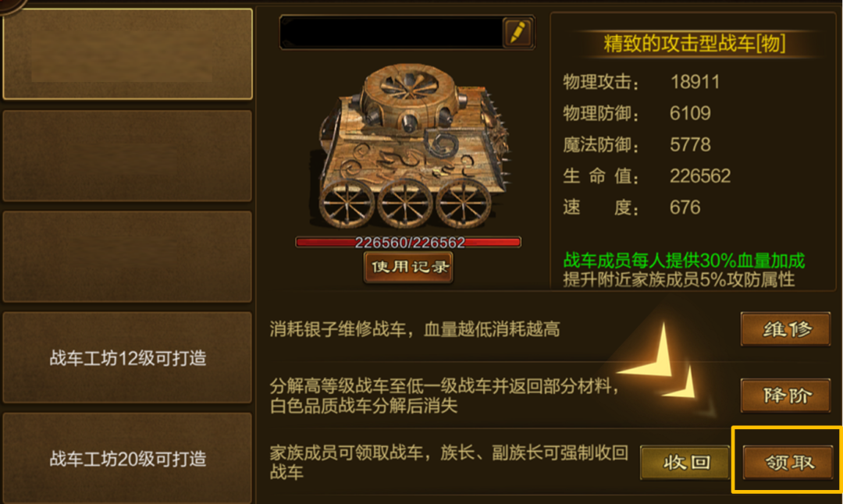Image resolution: width=843 pixels, height=504 pixels.
Task: Click the 降阶 downgrade button
Action: pos(786,396)
